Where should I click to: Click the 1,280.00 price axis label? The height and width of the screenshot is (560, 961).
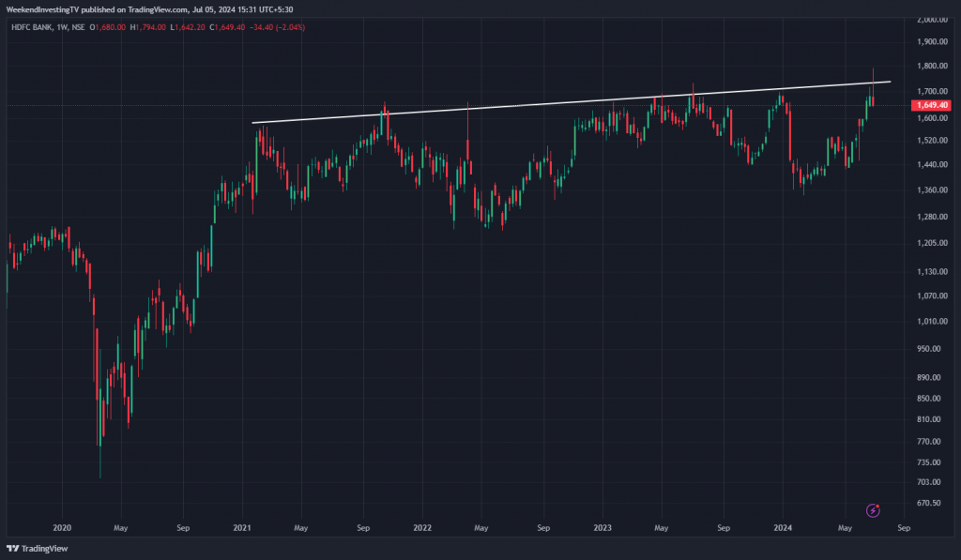pyautogui.click(x=932, y=217)
